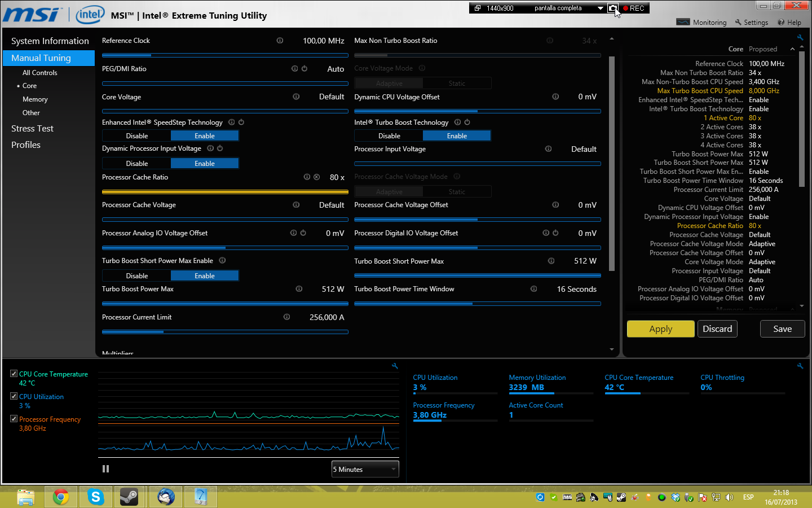Pause the monitoring graph
The image size is (812, 508).
105,469
